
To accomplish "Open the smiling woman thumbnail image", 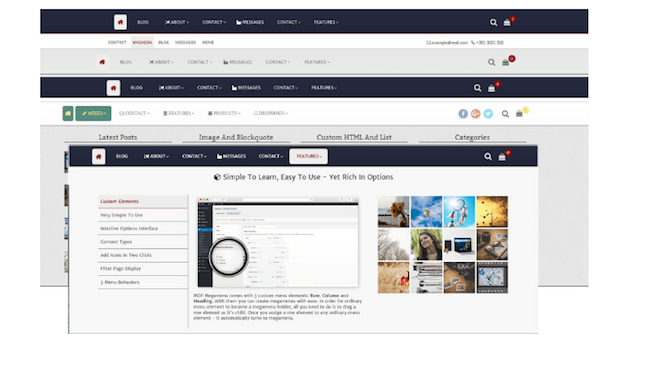I will pyautogui.click(x=426, y=245).
